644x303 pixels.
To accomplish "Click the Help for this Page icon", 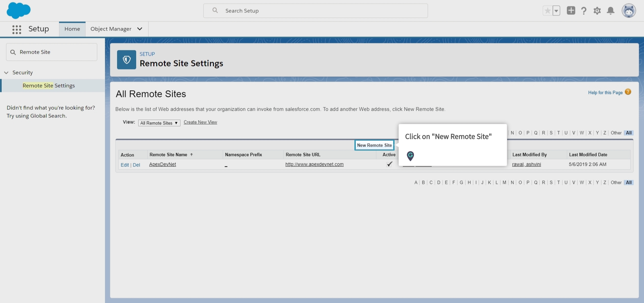I will [x=629, y=92].
